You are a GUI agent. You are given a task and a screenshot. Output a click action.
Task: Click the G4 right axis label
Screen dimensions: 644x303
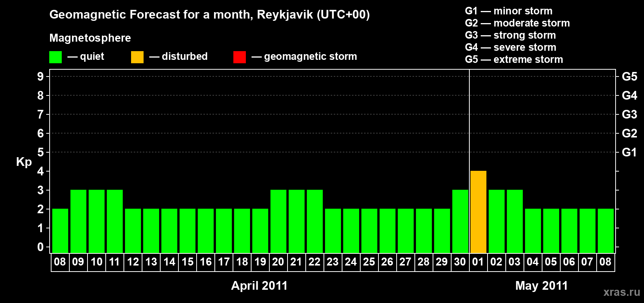pos(630,95)
